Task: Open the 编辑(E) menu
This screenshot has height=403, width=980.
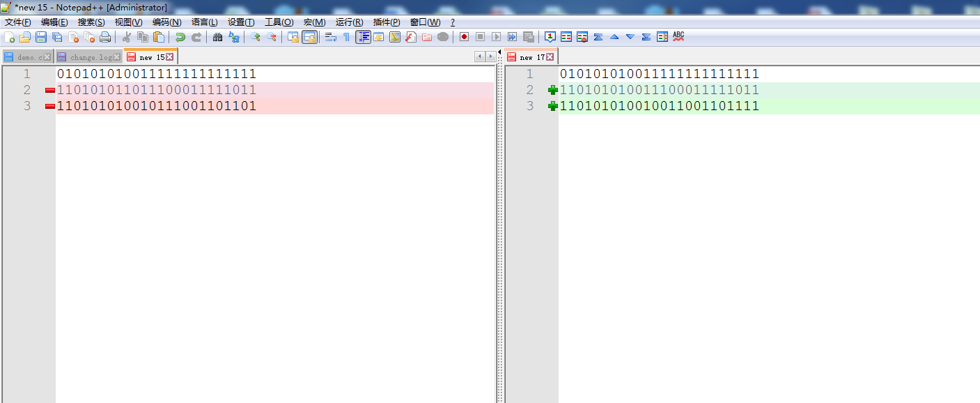Action: click(x=54, y=22)
